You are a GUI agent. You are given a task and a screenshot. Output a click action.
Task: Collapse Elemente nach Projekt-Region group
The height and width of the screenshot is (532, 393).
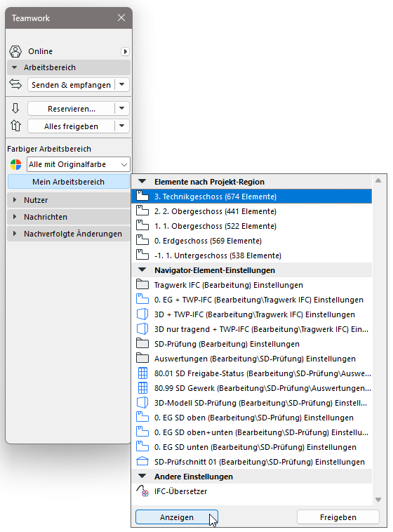(x=142, y=182)
